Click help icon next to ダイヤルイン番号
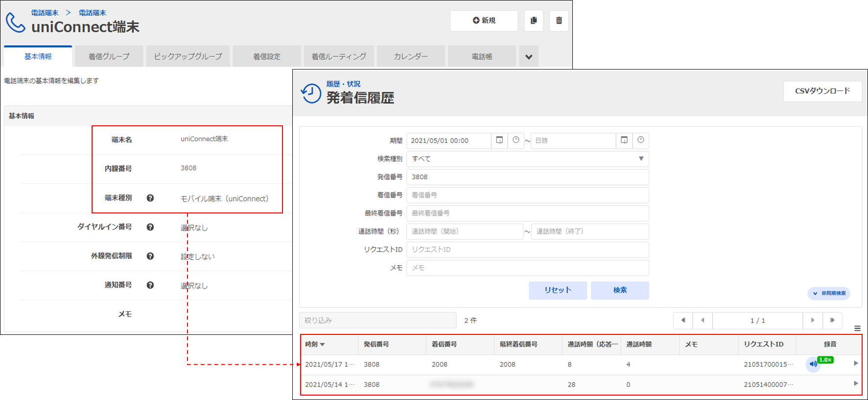This screenshot has height=400, width=868. (x=150, y=227)
